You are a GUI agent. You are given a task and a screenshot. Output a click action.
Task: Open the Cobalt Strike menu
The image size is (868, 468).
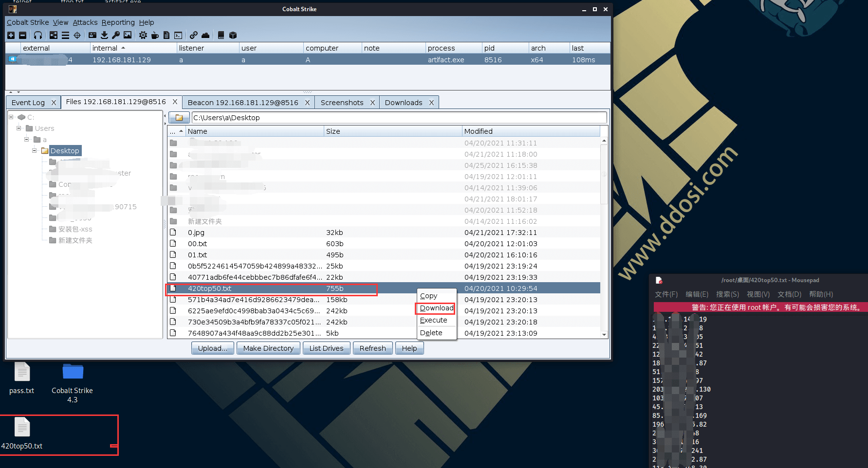pyautogui.click(x=28, y=22)
